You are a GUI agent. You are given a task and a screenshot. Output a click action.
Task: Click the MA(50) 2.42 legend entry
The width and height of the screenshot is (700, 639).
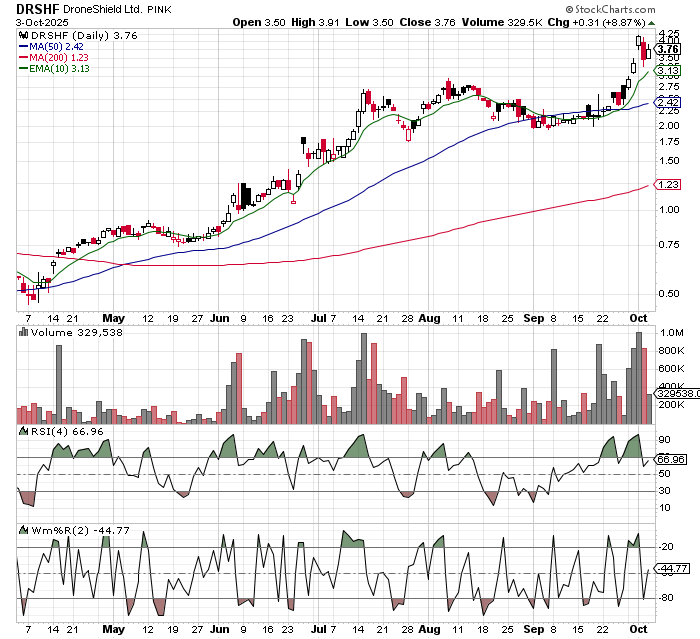pyautogui.click(x=56, y=46)
